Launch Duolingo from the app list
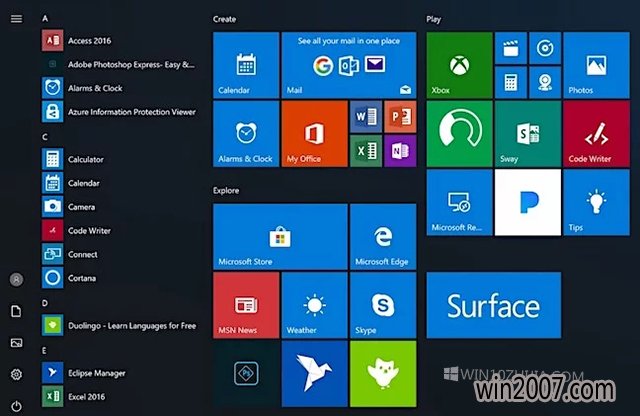 pos(121,325)
